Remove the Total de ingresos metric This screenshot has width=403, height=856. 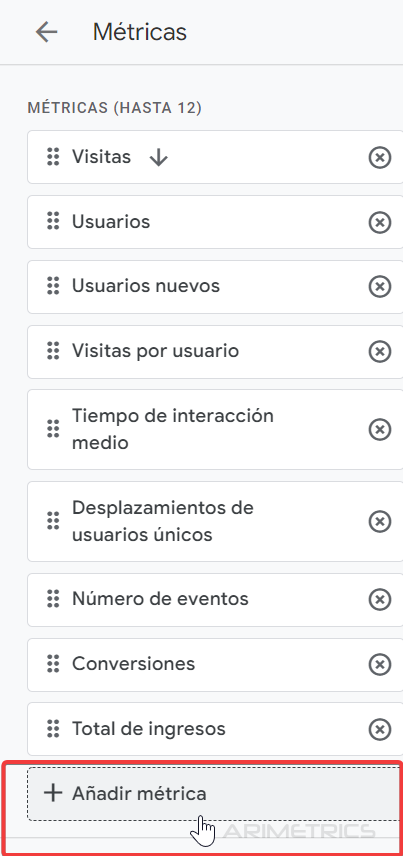tap(380, 729)
